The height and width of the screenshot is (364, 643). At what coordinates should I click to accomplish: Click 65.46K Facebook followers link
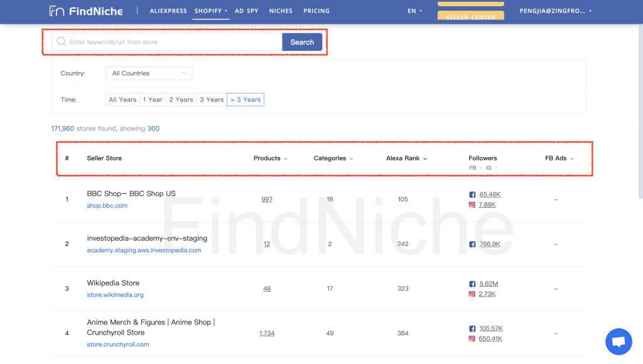[x=490, y=195]
